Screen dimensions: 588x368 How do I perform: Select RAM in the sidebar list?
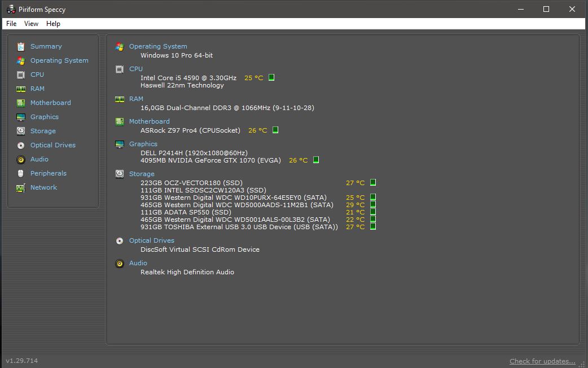pyautogui.click(x=37, y=89)
